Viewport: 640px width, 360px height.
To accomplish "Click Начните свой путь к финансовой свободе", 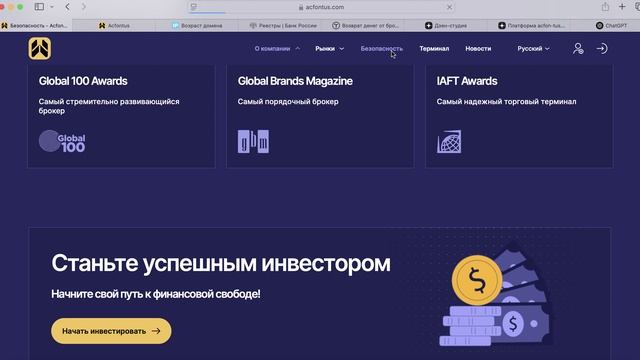I will click(x=156, y=294).
